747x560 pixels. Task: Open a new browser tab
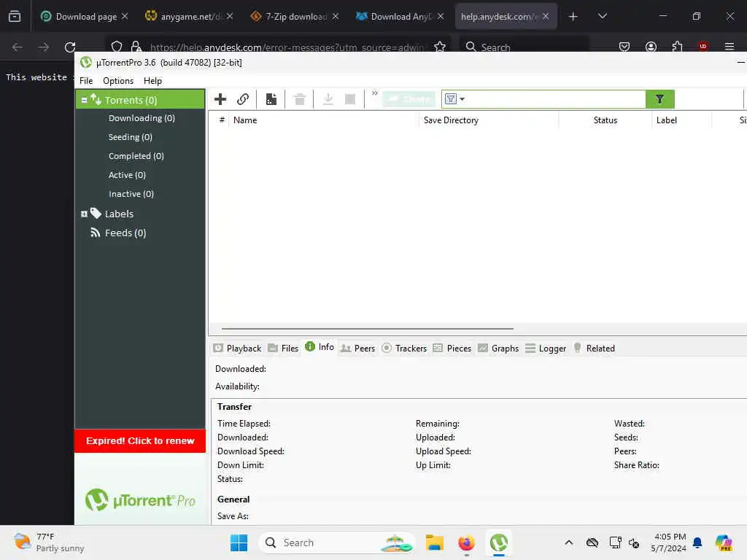573,17
